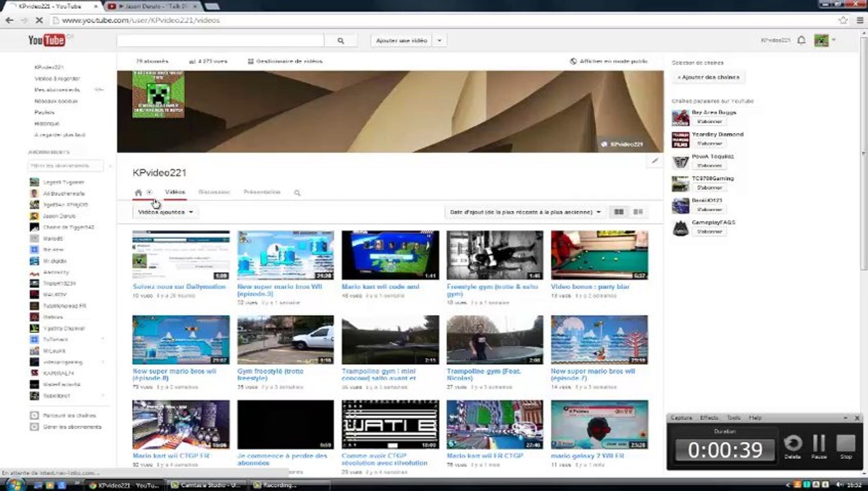The width and height of the screenshot is (868, 491).
Task: Click "Afficher en mode public" link
Action: point(609,61)
